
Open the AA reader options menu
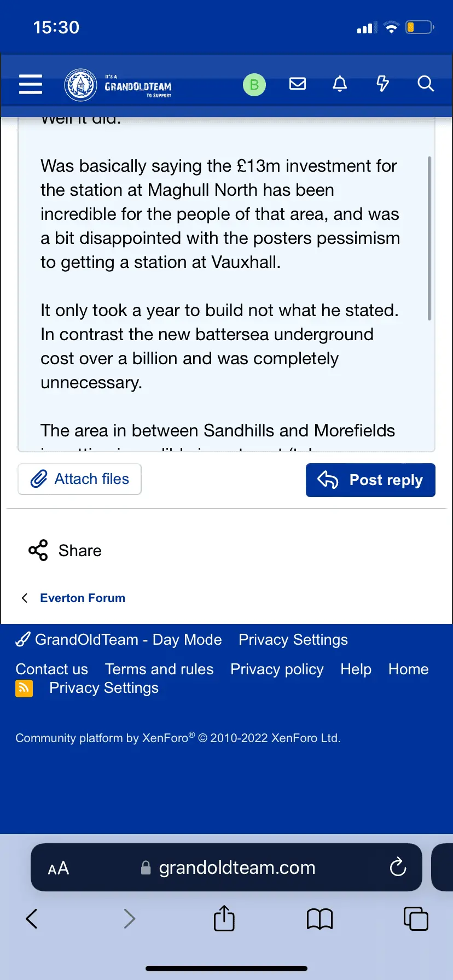point(59,868)
